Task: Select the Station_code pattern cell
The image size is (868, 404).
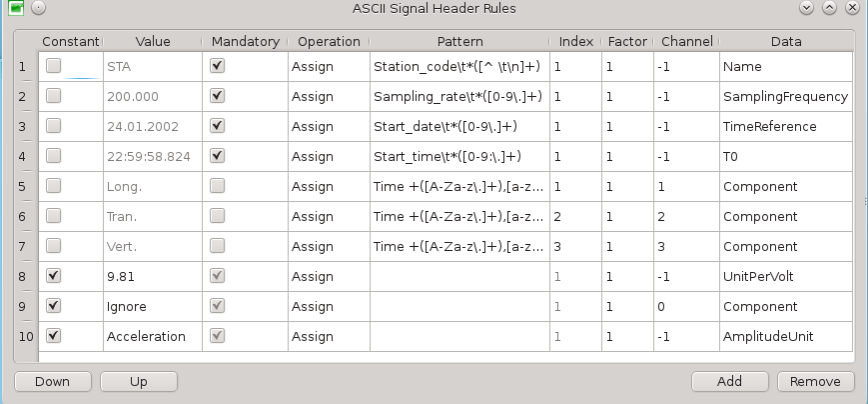Action: click(459, 66)
